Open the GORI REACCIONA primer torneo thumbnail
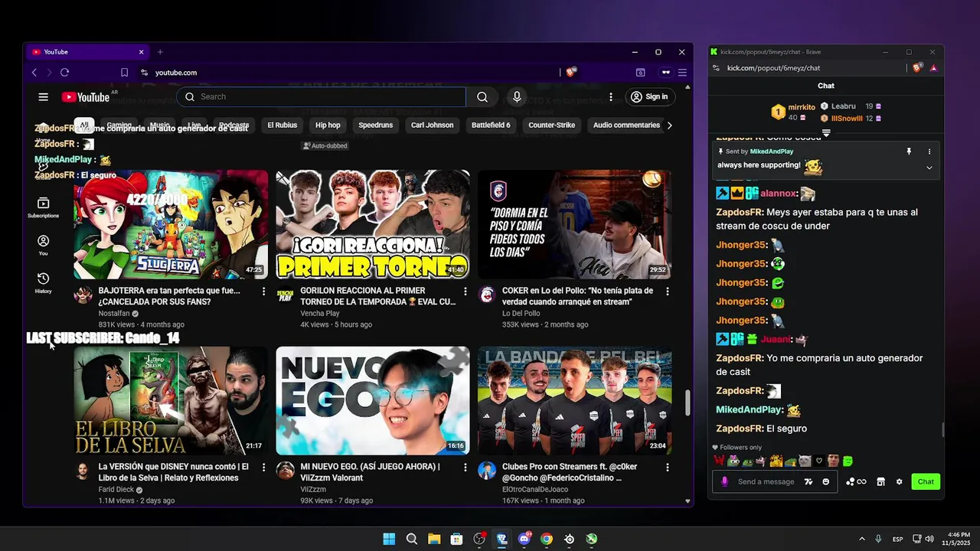 click(x=373, y=224)
